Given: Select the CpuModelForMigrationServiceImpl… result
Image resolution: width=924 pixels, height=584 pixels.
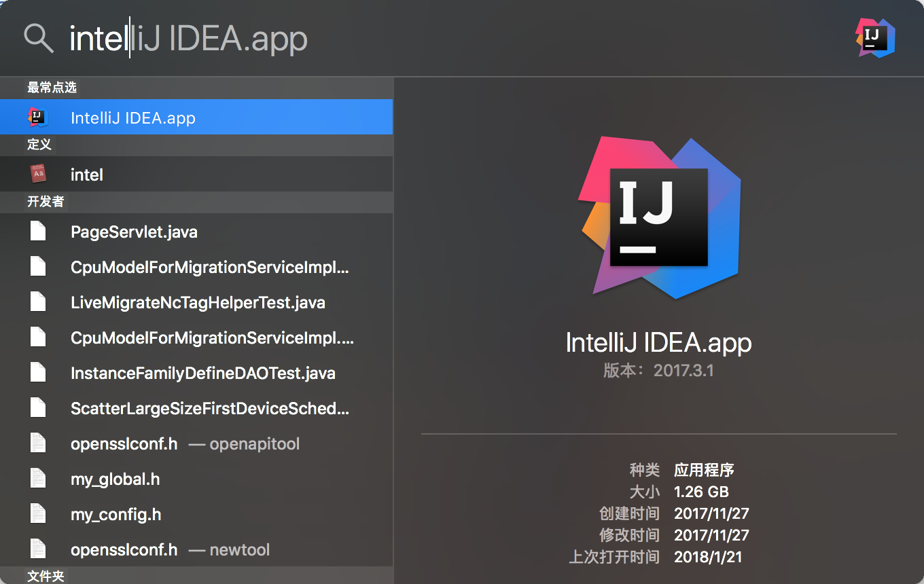Looking at the screenshot, I should tap(196, 267).
